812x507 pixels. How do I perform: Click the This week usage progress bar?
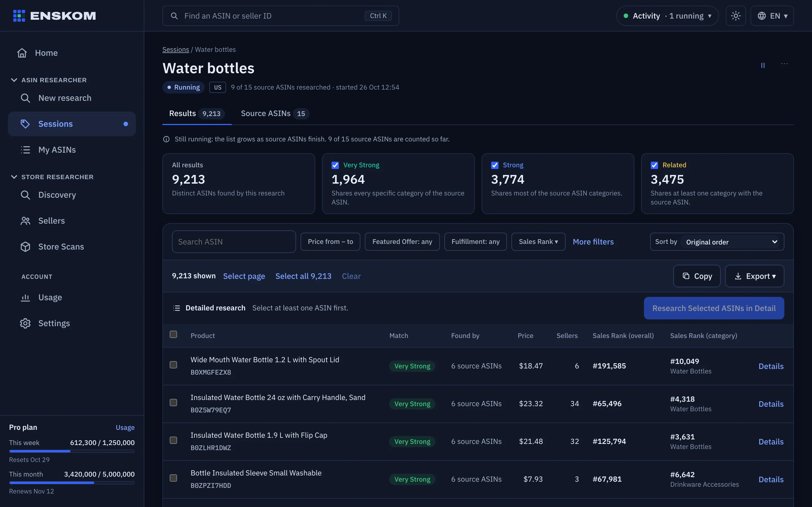pyautogui.click(x=72, y=451)
